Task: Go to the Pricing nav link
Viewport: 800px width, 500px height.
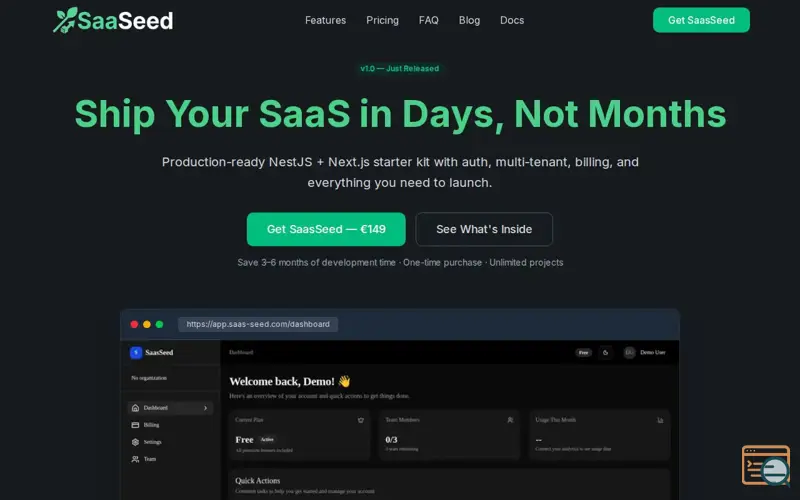Action: (382, 20)
